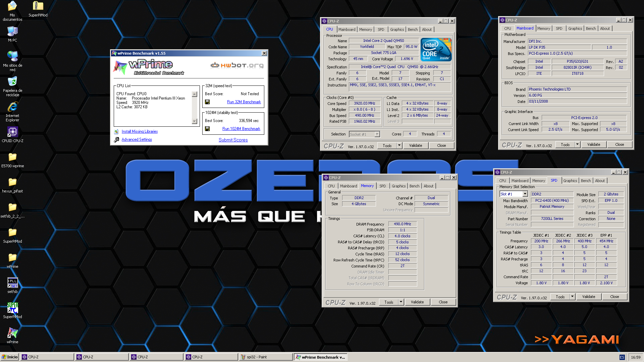Screen dimensions: 644x362
Task: Open Memory tab in Mainboard window
Action: [x=543, y=28]
